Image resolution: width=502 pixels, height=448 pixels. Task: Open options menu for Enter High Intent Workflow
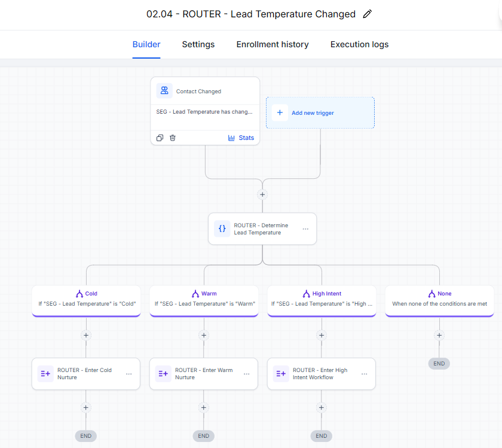click(x=365, y=374)
